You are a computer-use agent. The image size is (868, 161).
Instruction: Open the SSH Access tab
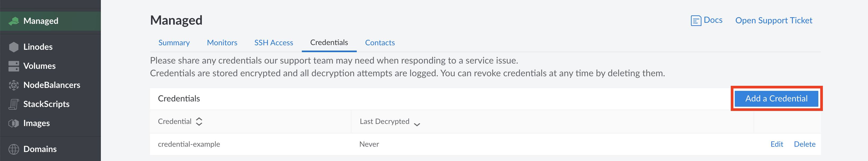pyautogui.click(x=273, y=42)
